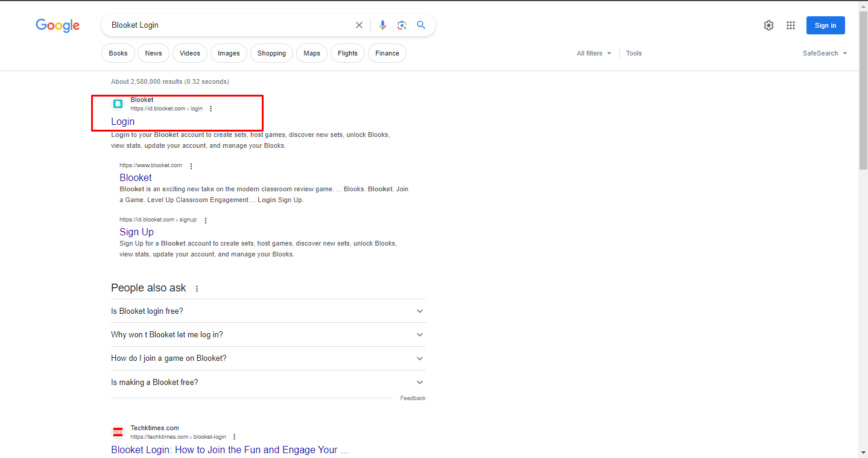Open the SafeSearch dropdown
This screenshot has width=868, height=458.
coord(825,53)
